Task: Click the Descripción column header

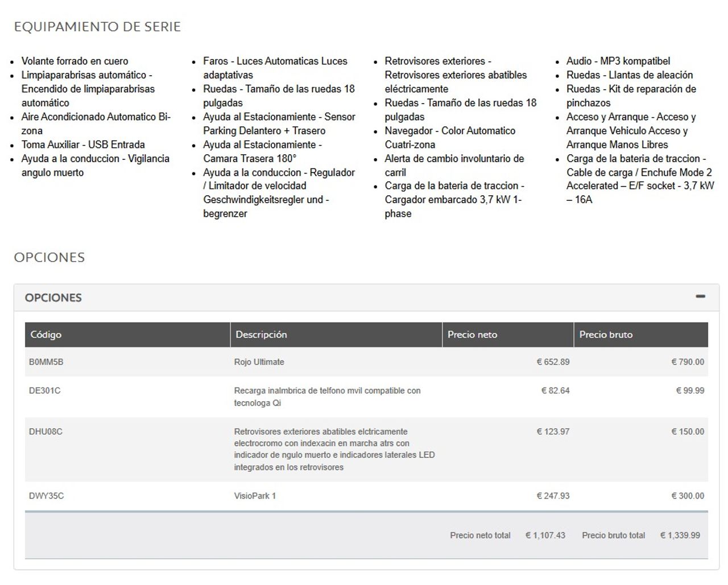Action: tap(261, 335)
